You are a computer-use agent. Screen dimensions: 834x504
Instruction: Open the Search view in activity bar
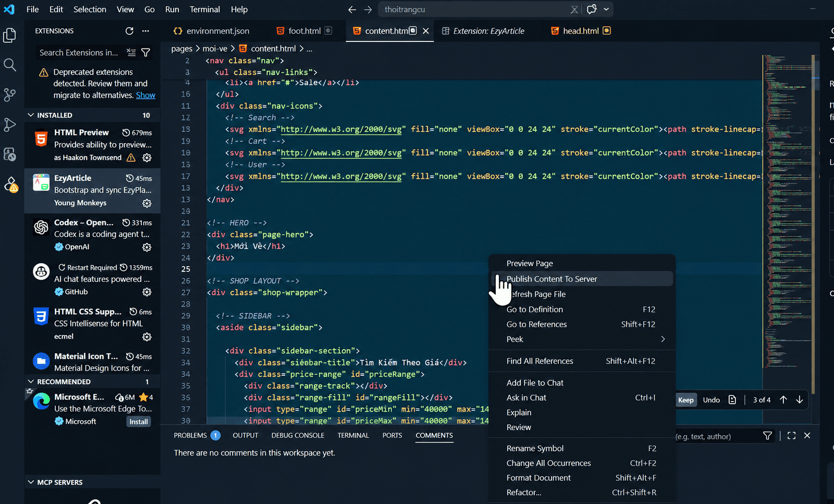10,65
